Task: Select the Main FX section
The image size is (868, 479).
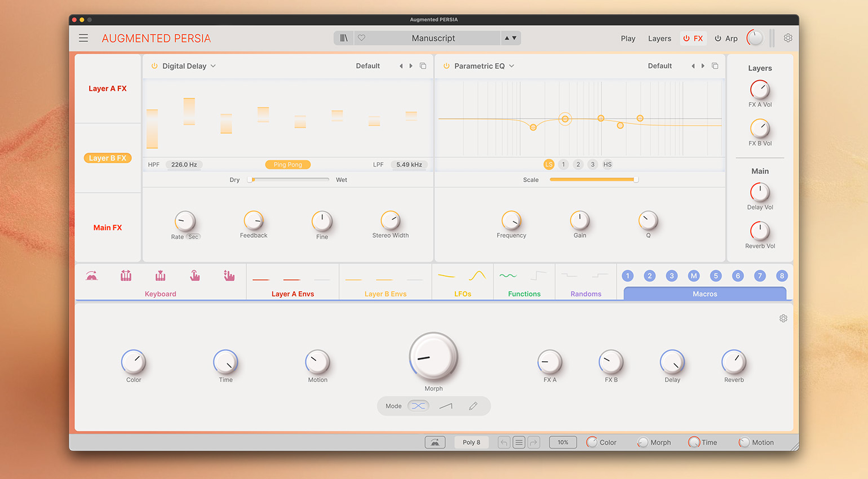Action: click(108, 228)
